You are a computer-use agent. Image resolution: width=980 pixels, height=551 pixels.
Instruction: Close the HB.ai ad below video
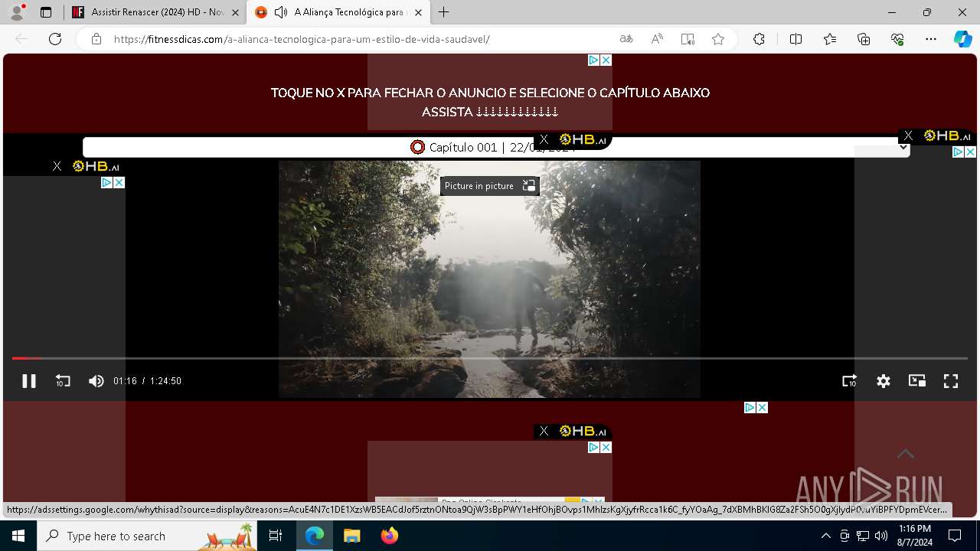[544, 431]
